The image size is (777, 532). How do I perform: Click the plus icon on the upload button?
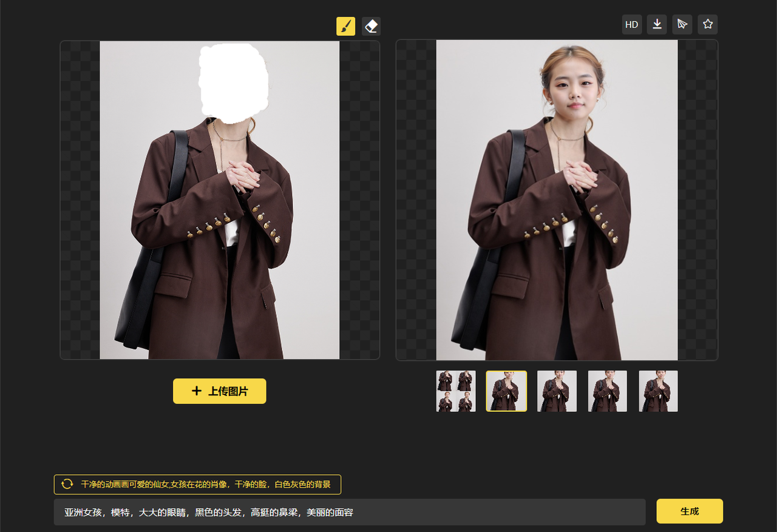click(197, 391)
